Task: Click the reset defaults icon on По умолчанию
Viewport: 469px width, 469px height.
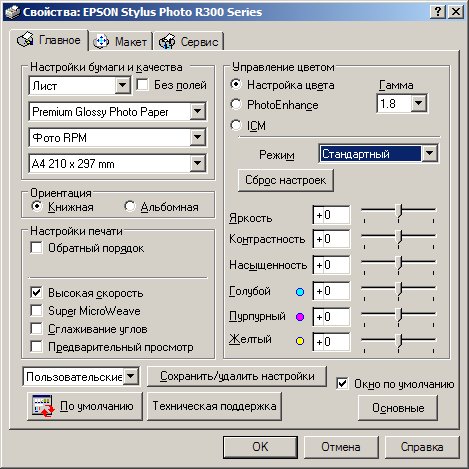Action: point(43,406)
